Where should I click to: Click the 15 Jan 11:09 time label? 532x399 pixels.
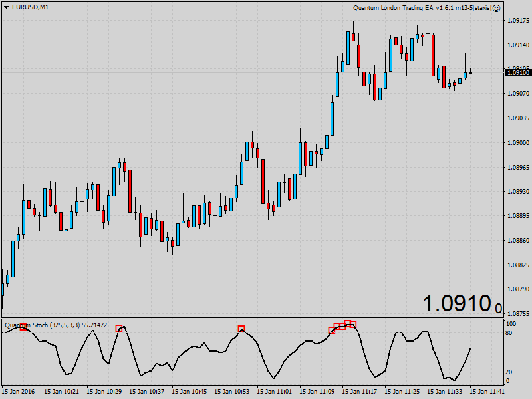(317, 392)
